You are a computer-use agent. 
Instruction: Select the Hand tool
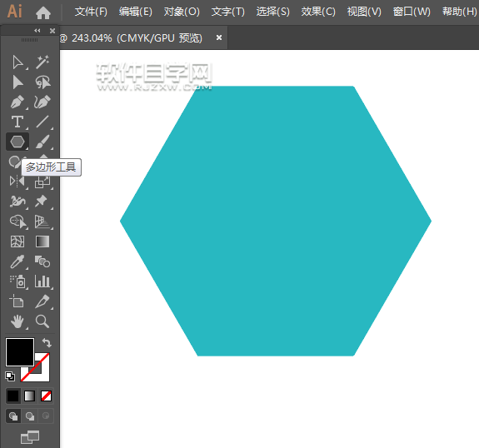[x=17, y=321]
